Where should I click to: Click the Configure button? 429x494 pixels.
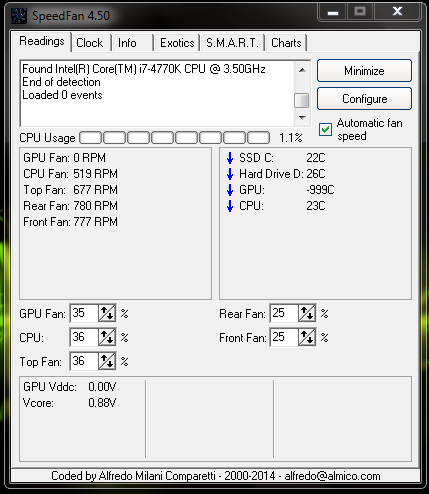[x=364, y=99]
